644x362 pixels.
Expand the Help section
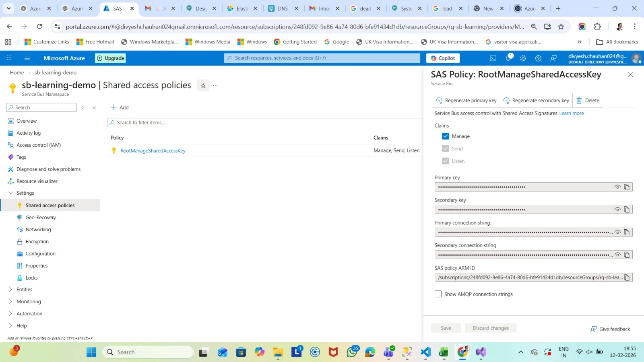[11, 326]
